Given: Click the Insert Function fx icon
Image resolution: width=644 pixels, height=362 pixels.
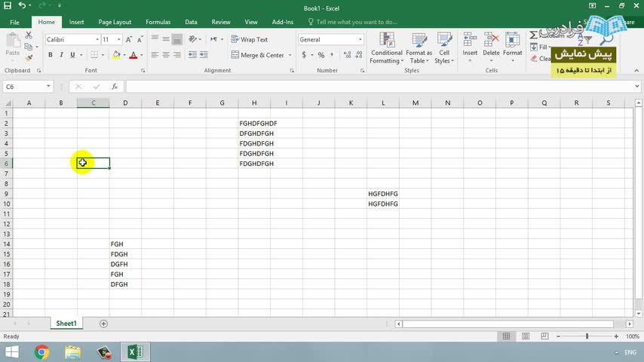Looking at the screenshot, I should pos(115,87).
